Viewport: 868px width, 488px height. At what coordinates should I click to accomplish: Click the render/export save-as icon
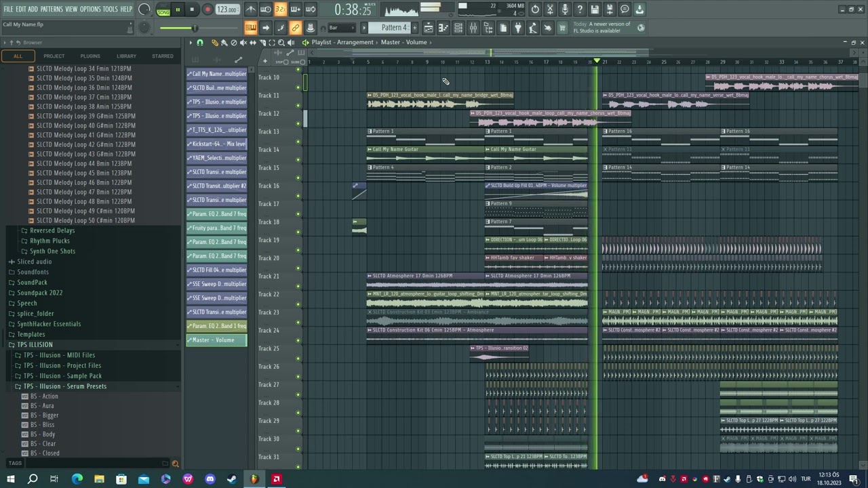[610, 9]
